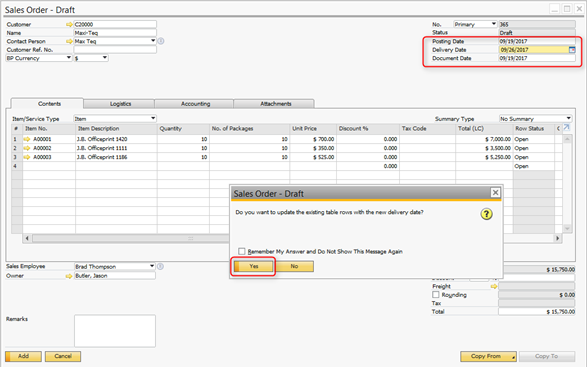Click the Owner link arrow icon

pyautogui.click(x=69, y=276)
